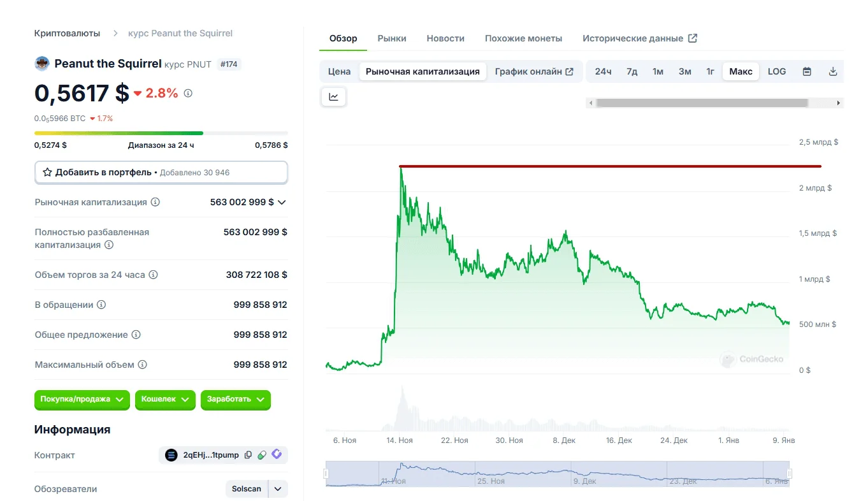Click the purple wallet icon beside contract
868x501 pixels.
click(x=277, y=454)
